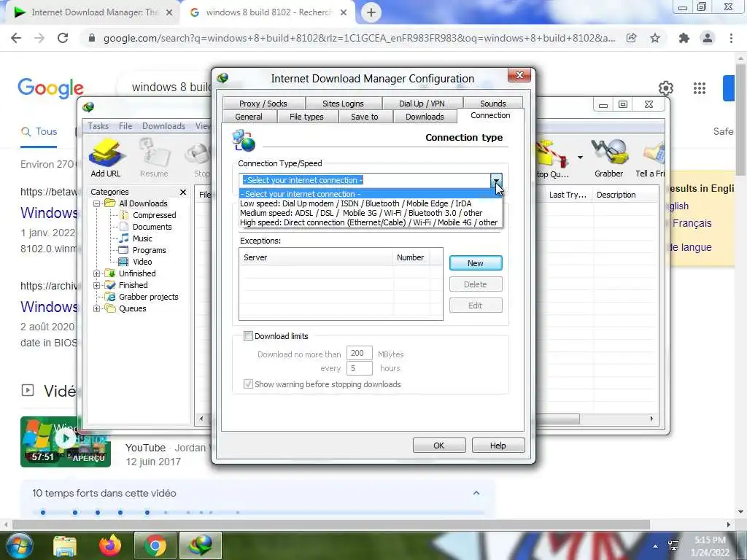Open Firefox from taskbar

110,545
